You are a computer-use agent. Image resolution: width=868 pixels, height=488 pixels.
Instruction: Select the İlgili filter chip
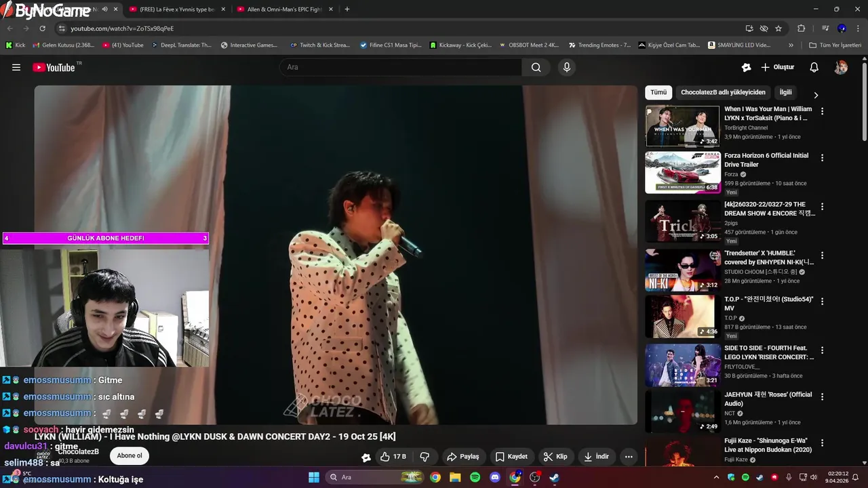(x=785, y=92)
